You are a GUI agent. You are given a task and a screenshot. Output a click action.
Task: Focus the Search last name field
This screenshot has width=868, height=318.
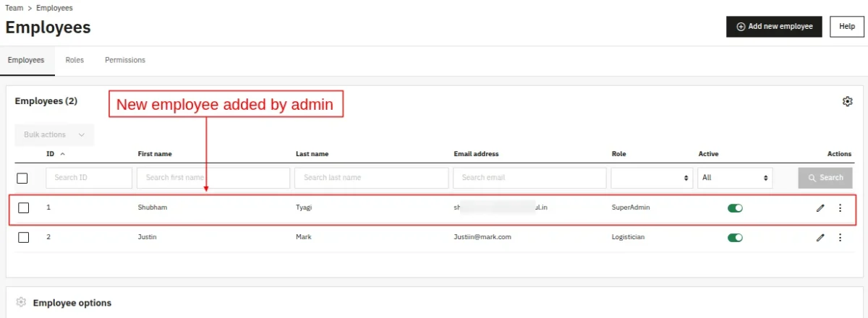coord(372,178)
